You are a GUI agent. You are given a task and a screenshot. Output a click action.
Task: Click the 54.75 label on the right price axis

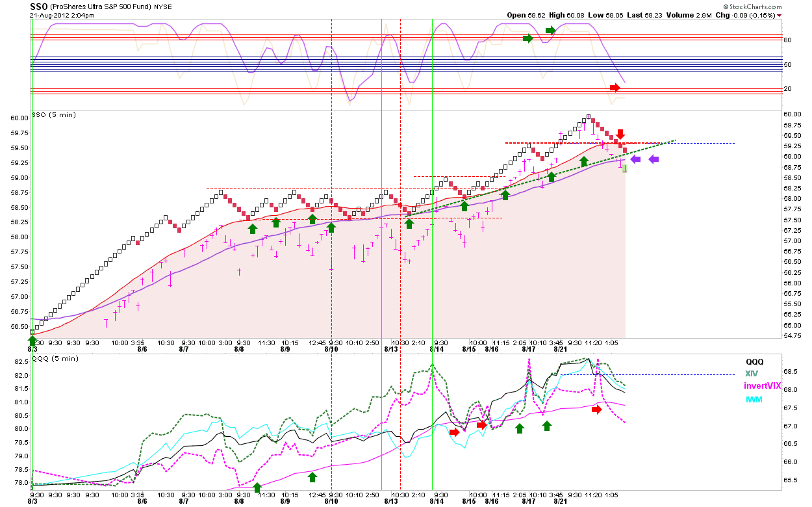[x=792, y=335]
